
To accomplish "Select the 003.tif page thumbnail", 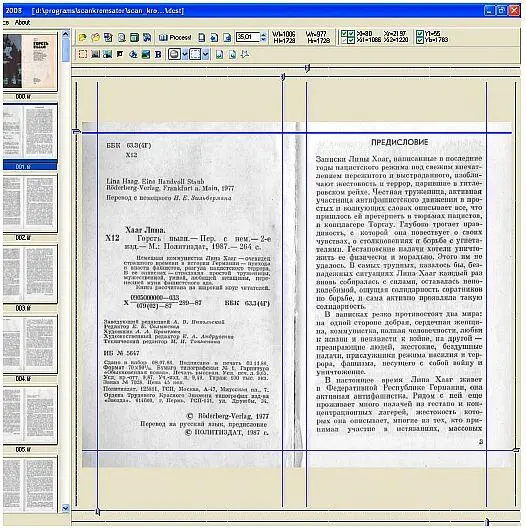I will (30, 274).
